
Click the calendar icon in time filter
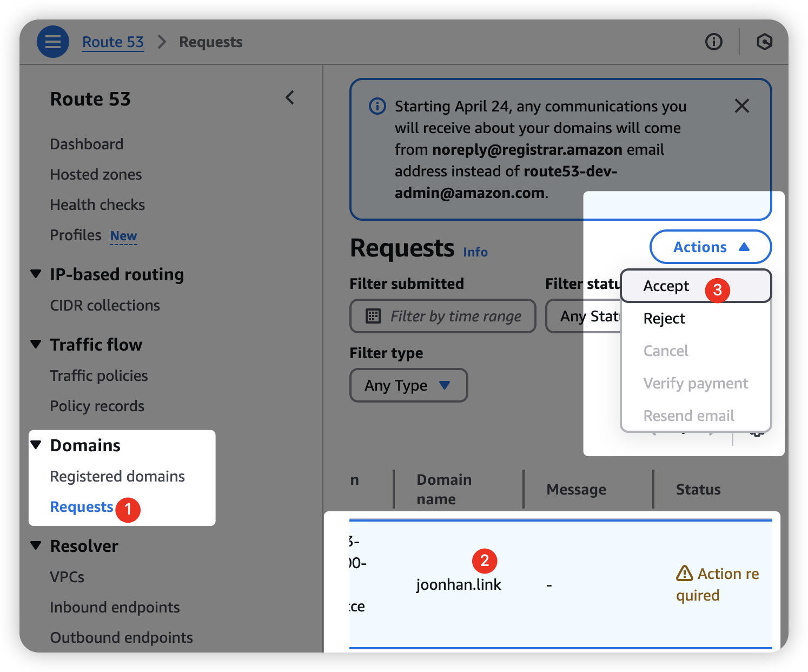[x=373, y=316]
